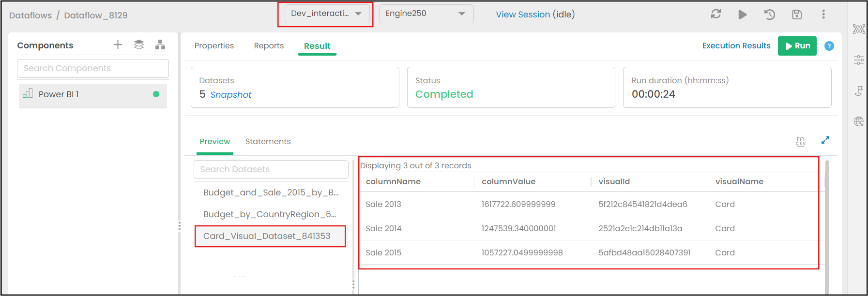Click the hierarchy tree icon in Components

(x=160, y=45)
